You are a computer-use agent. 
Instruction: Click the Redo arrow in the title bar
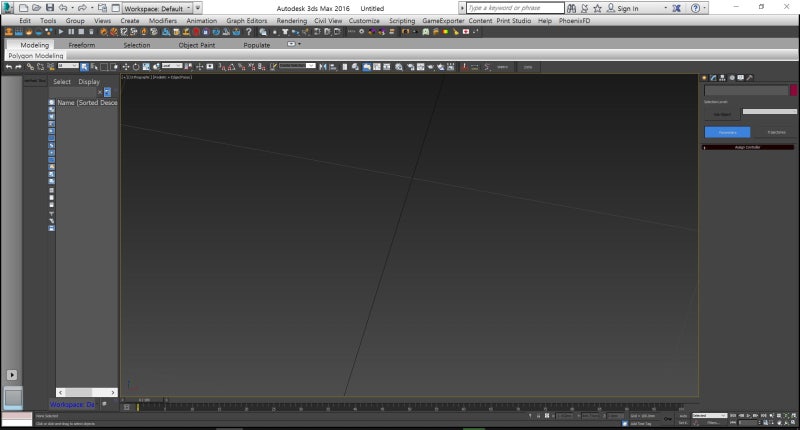point(82,8)
